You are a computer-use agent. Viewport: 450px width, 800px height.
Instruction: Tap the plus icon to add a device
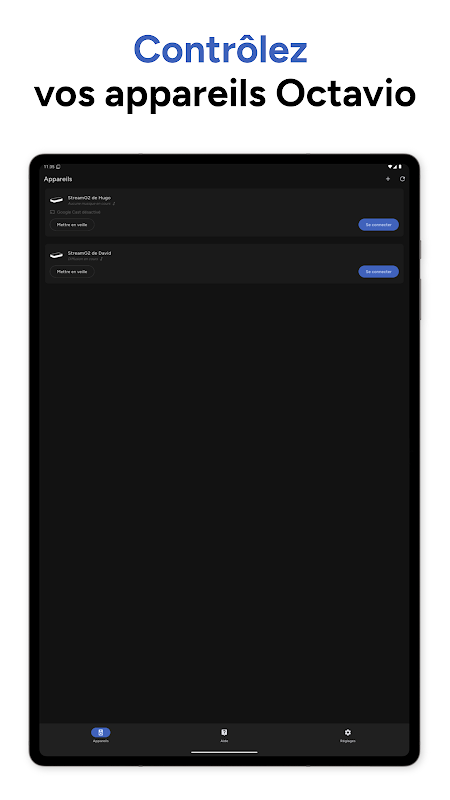pos(388,179)
